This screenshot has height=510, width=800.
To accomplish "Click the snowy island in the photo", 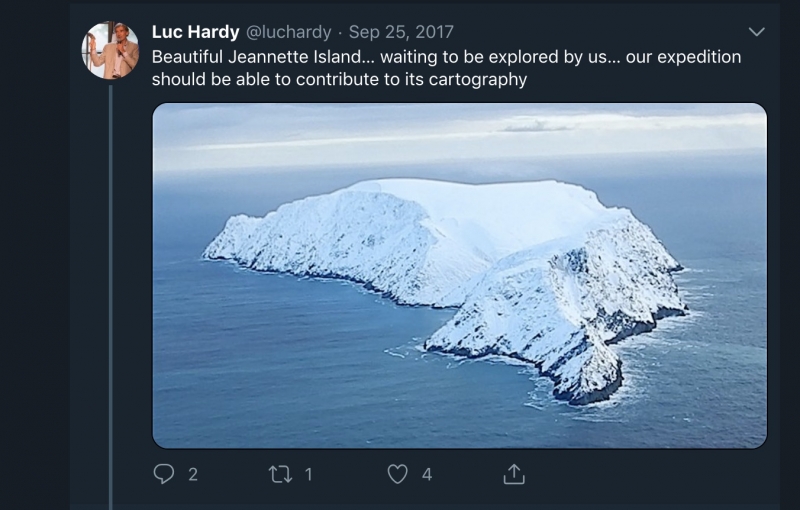I will click(x=450, y=250).
